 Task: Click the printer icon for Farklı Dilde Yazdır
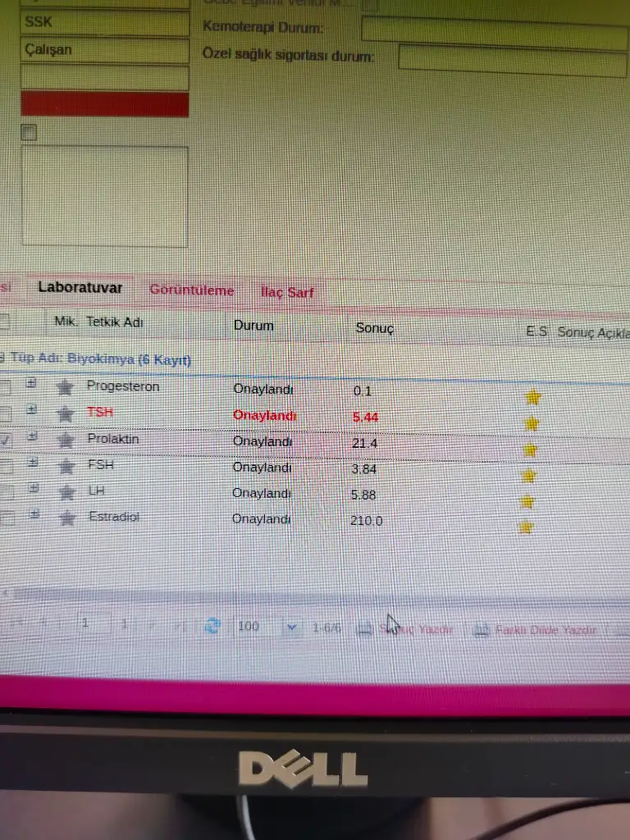pyautogui.click(x=482, y=630)
